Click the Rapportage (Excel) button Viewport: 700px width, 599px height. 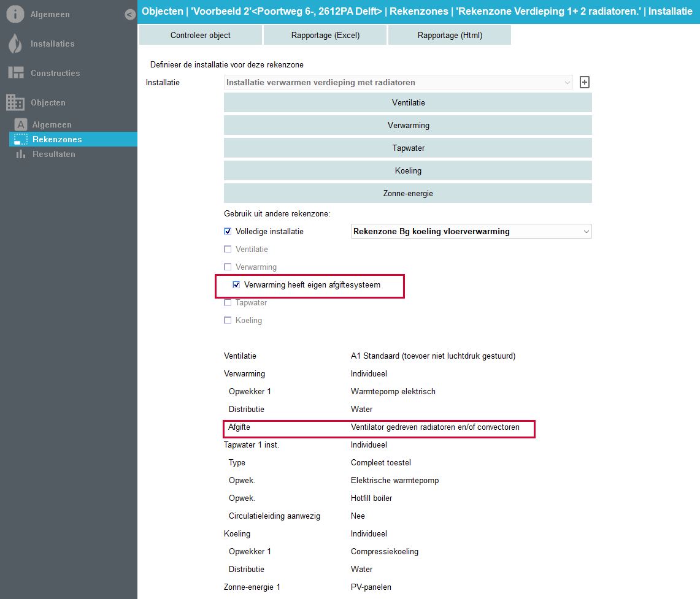325,35
